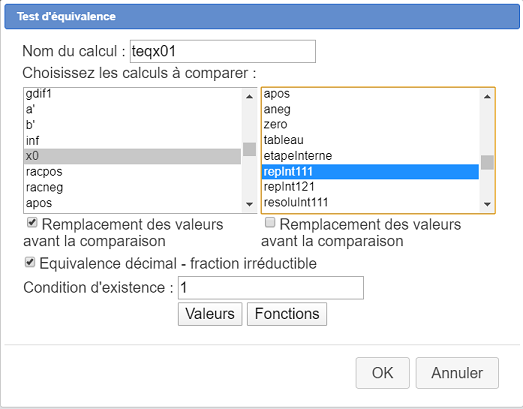Viewport: 523px width, 409px height.
Task: Click the Condition d'existence field
Action: click(x=271, y=288)
